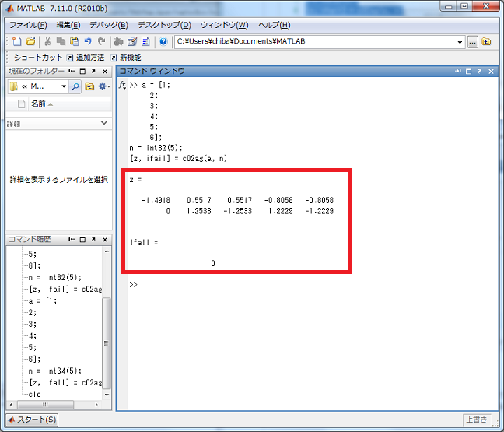This screenshot has width=504, height=432.
Task: Close the コマンド履歴 panel
Action: point(105,239)
